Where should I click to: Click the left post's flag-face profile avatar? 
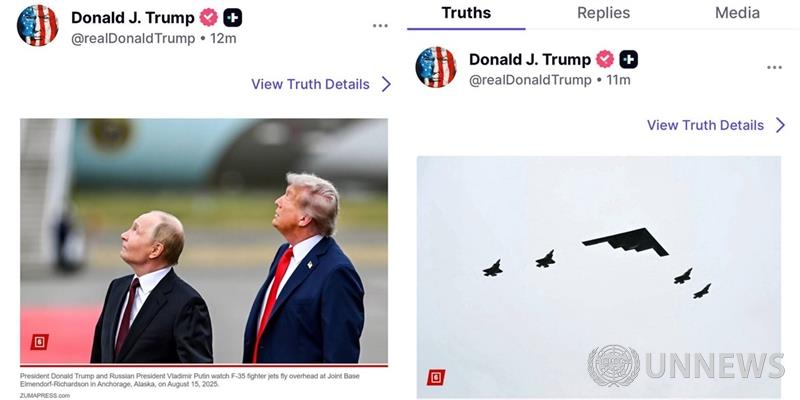37,26
